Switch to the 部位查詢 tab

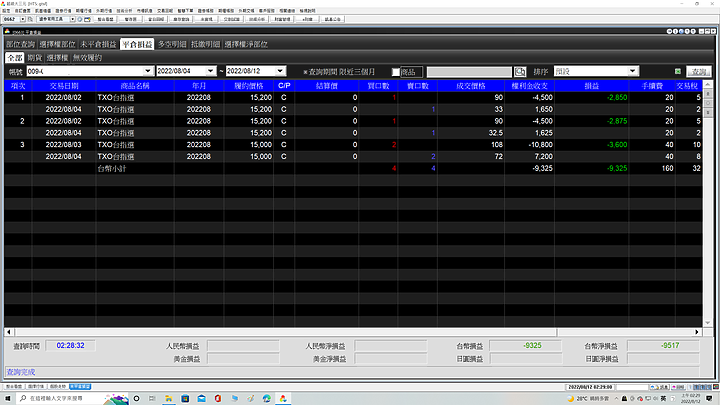(x=21, y=45)
